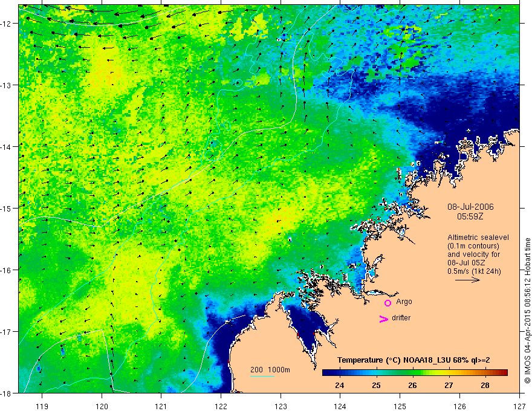
Task: Click the color bar label '24'
Action: [339, 385]
